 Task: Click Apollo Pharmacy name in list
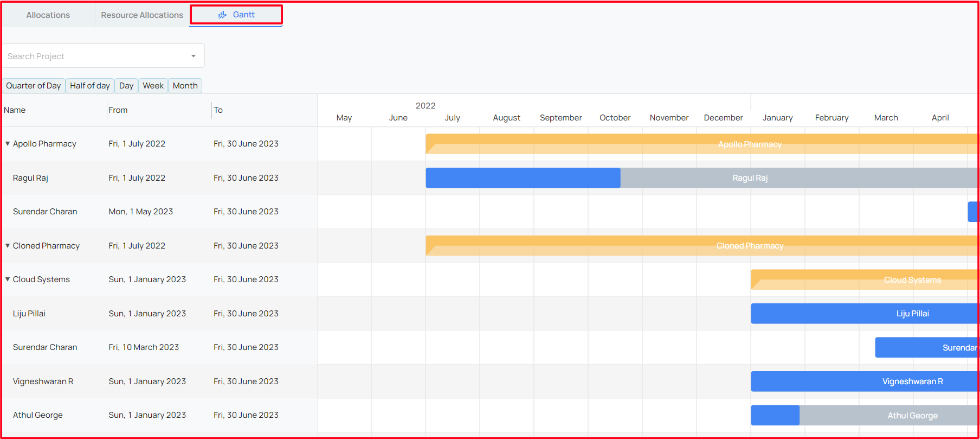click(x=44, y=144)
